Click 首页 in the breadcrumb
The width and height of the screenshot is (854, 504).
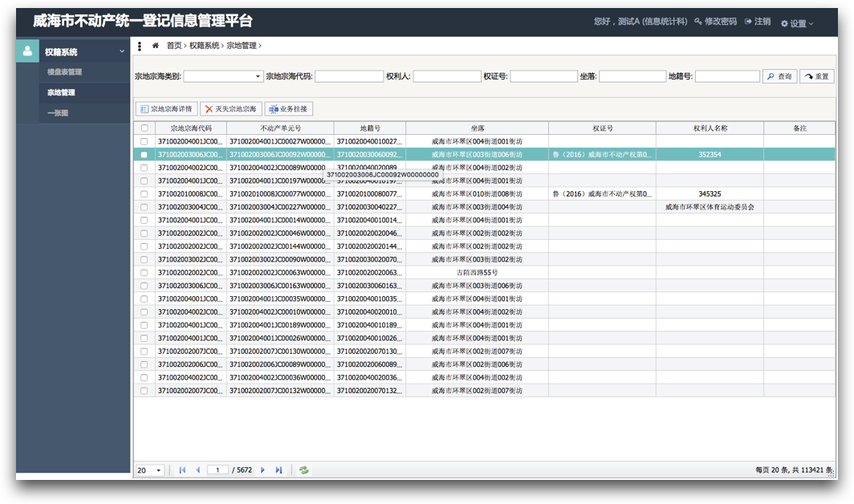point(174,46)
